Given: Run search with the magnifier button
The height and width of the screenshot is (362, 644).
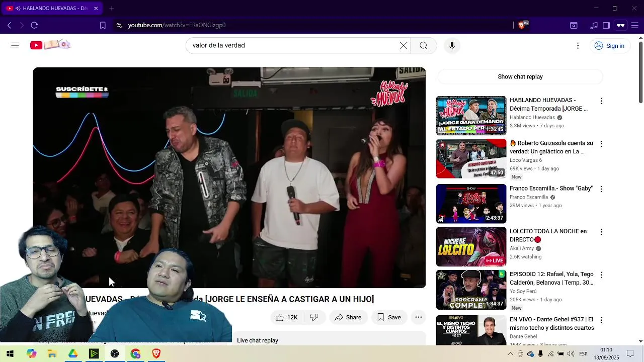Looking at the screenshot, I should click(x=424, y=45).
